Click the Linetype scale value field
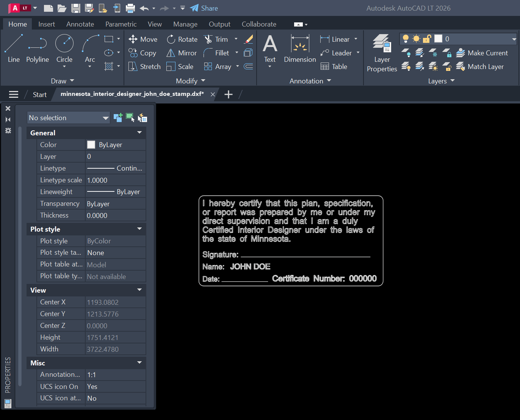The width and height of the screenshot is (520, 420). pyautogui.click(x=116, y=180)
